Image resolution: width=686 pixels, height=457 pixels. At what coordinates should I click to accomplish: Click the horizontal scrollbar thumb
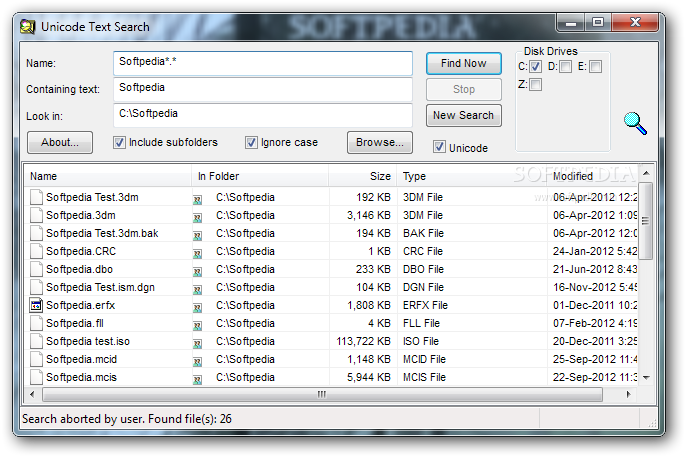[322, 394]
